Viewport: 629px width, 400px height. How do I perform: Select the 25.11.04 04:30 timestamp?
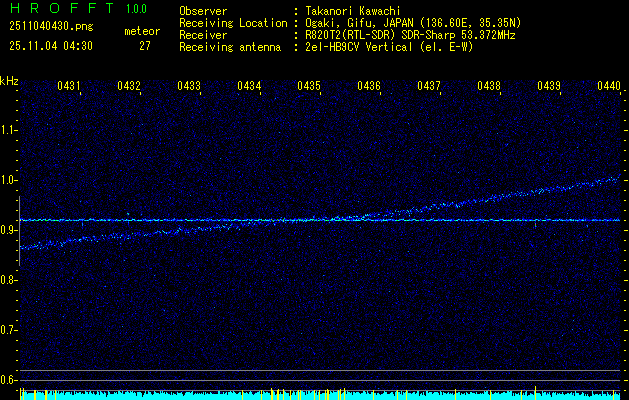click(x=50, y=46)
